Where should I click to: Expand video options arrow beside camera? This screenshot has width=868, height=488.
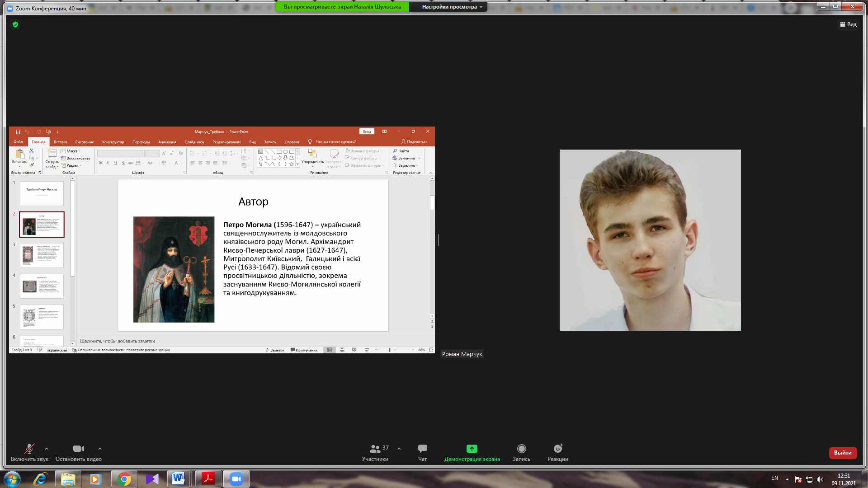tap(100, 449)
